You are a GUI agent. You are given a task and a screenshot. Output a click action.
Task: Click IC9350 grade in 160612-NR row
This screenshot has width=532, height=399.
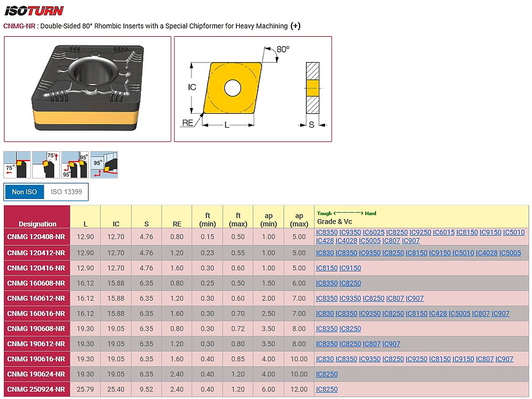(350, 298)
